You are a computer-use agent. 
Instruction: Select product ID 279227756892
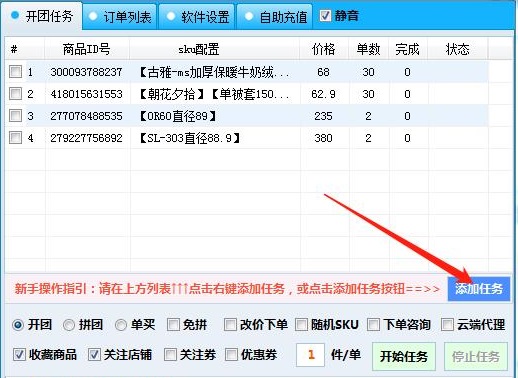point(86,138)
